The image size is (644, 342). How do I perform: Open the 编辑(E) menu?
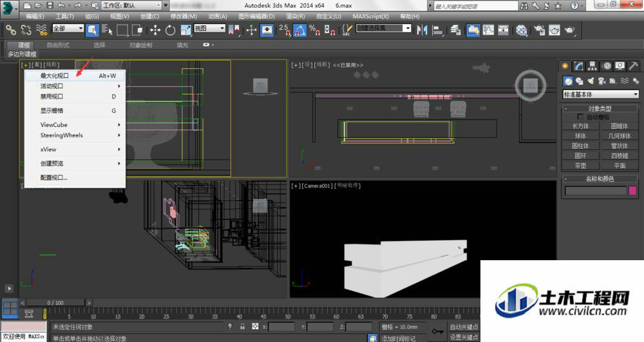point(35,16)
